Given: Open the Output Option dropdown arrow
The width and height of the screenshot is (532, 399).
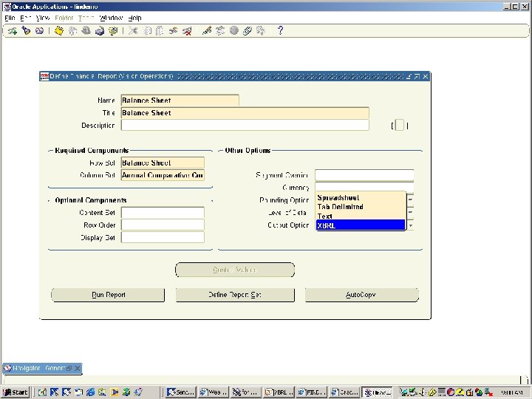Looking at the screenshot, I should (410, 225).
